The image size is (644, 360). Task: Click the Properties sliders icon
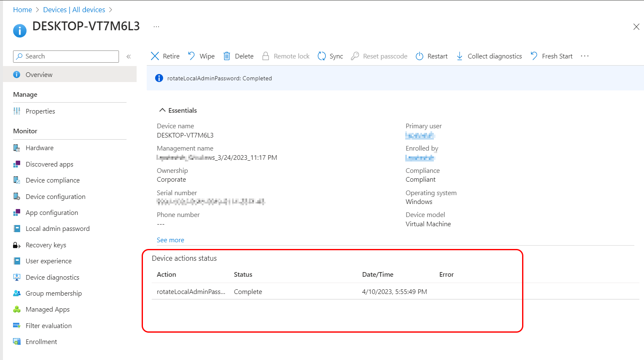pos(17,111)
